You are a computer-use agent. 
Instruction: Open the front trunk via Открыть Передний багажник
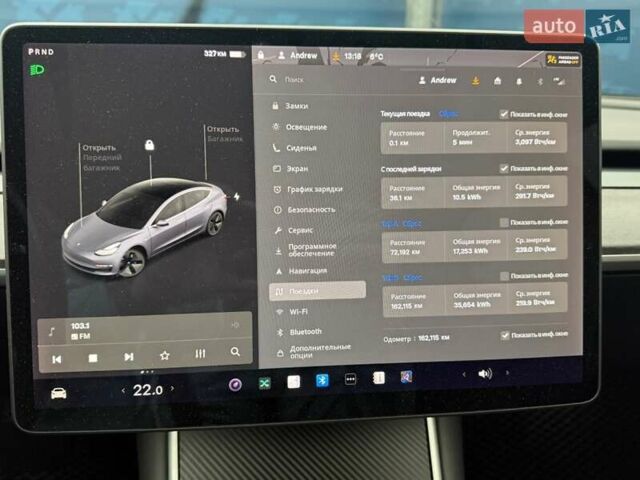click(x=101, y=157)
